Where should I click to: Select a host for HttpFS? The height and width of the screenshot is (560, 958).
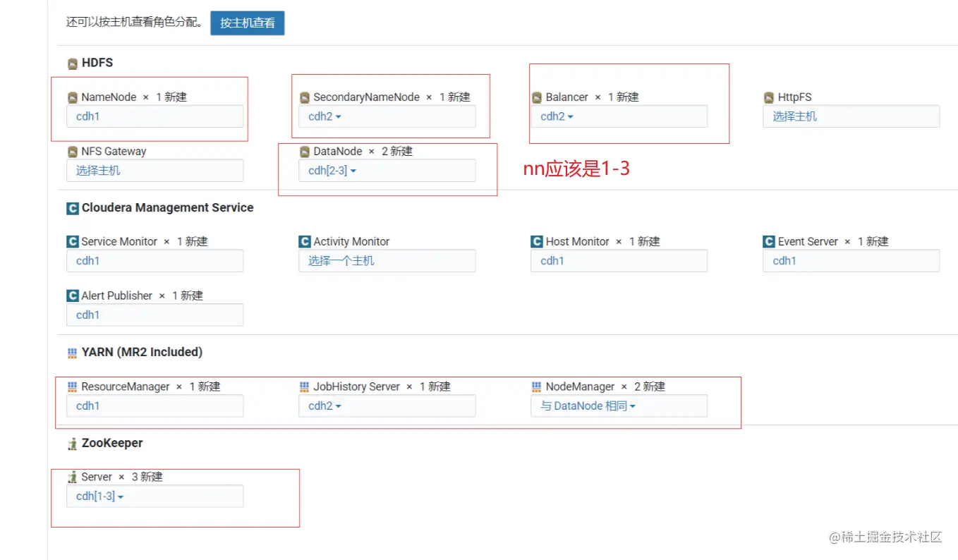[x=851, y=116]
